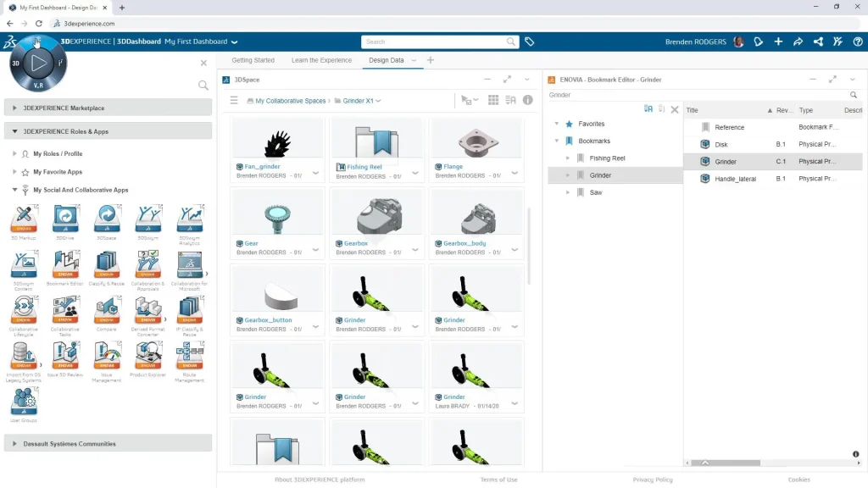Select the Design Data tab
Viewport: 868px width, 488px height.
pyautogui.click(x=387, y=60)
